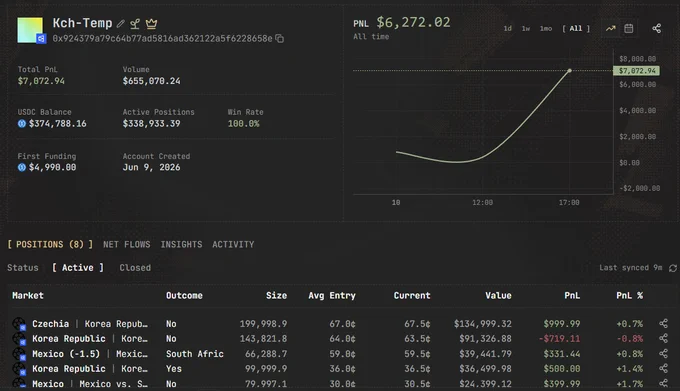
Task: Click the $134,999.32 value cell
Action: tap(483, 324)
